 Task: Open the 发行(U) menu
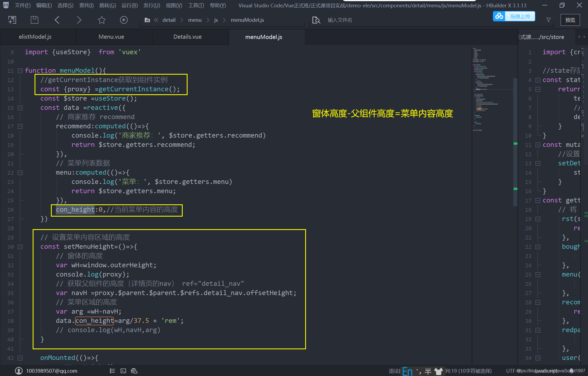click(152, 5)
